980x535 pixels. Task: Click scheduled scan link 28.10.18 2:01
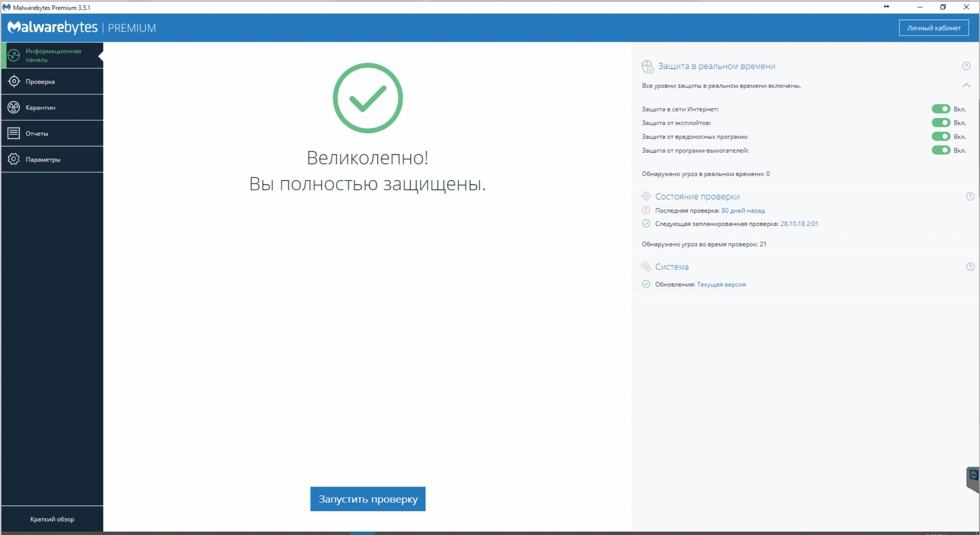point(799,223)
